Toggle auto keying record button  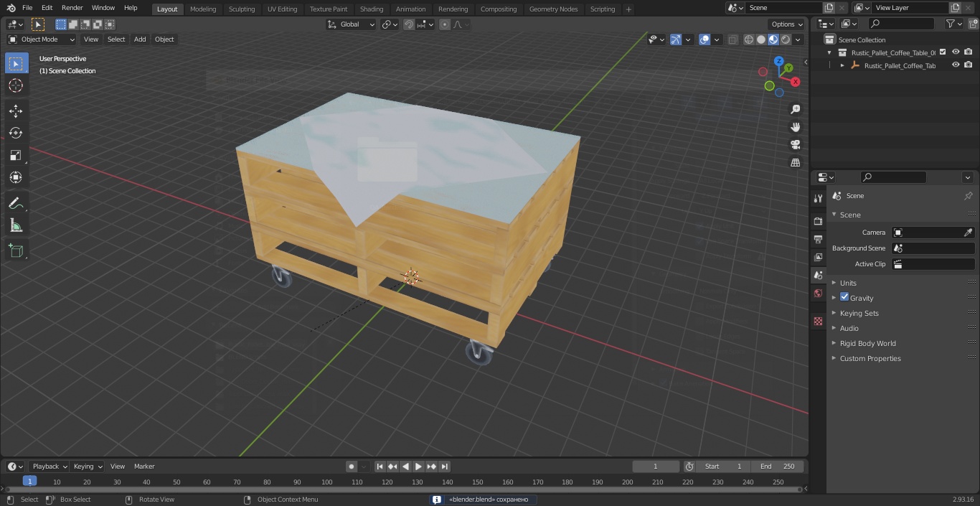(x=352, y=467)
